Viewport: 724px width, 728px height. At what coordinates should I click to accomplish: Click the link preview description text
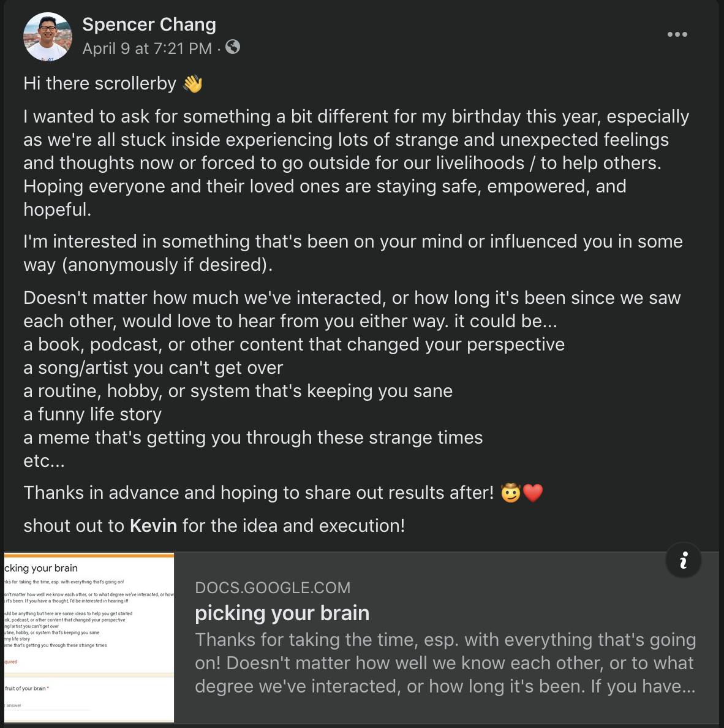click(x=445, y=663)
